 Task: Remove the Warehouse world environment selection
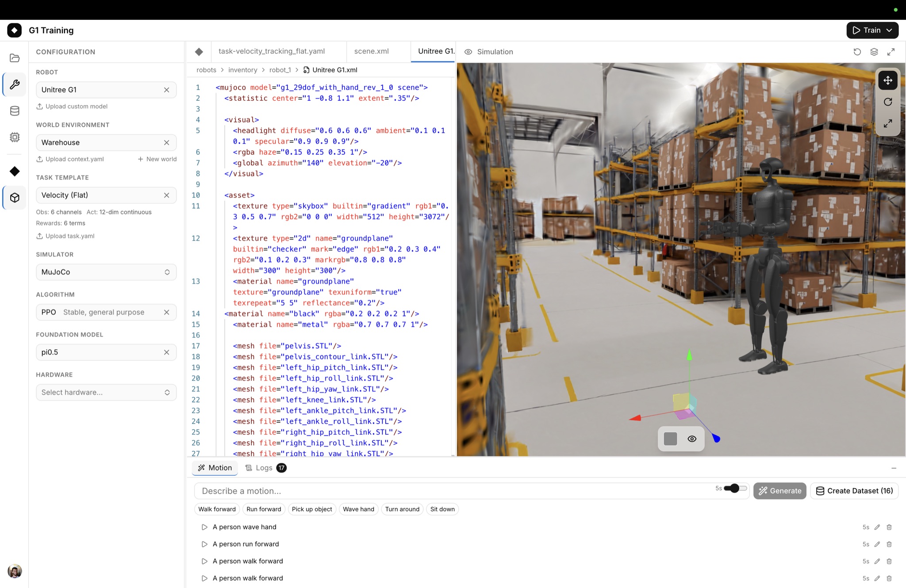click(167, 142)
